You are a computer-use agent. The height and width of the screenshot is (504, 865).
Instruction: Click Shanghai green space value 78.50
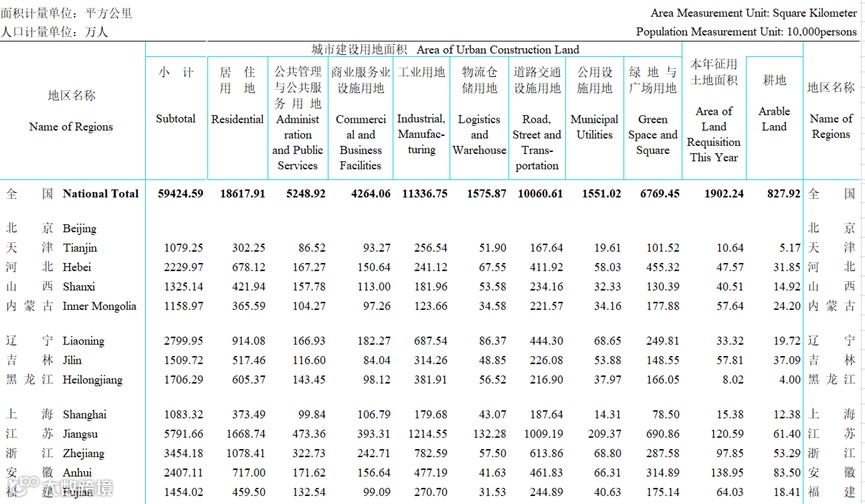click(x=665, y=415)
